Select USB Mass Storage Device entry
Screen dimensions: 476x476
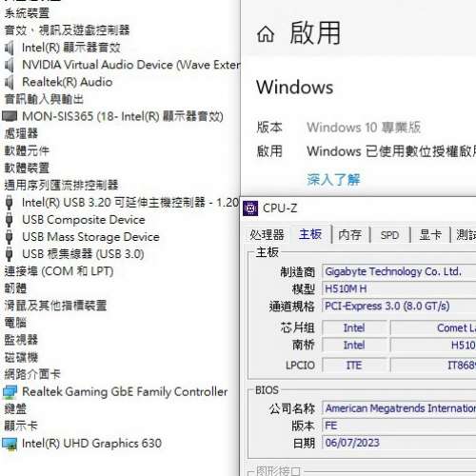[90, 237]
